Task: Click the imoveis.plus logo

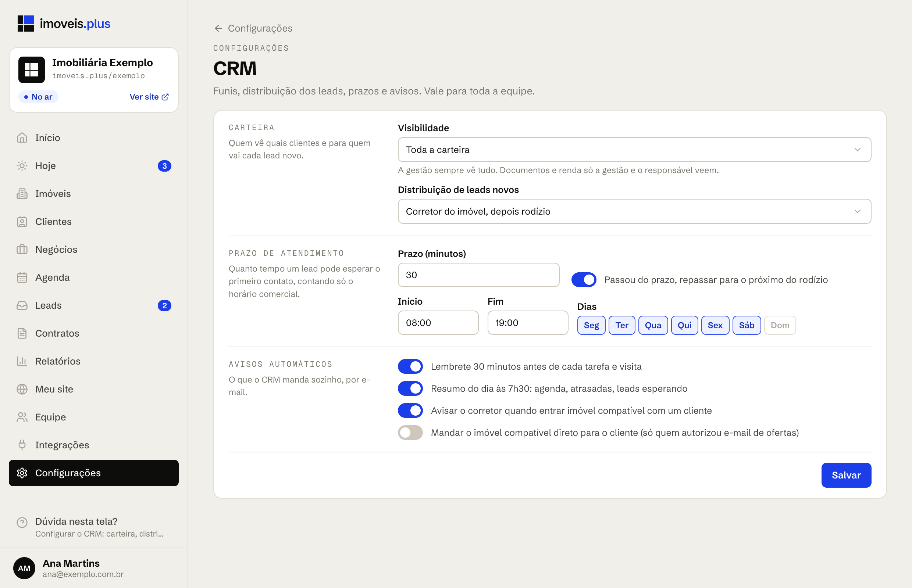Action: tap(64, 24)
